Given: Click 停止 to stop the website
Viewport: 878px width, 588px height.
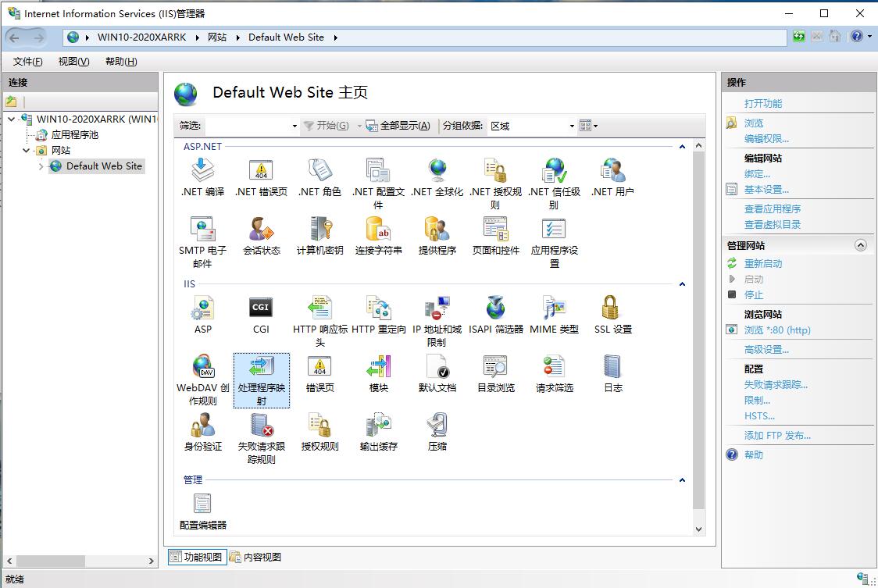Looking at the screenshot, I should click(x=753, y=295).
